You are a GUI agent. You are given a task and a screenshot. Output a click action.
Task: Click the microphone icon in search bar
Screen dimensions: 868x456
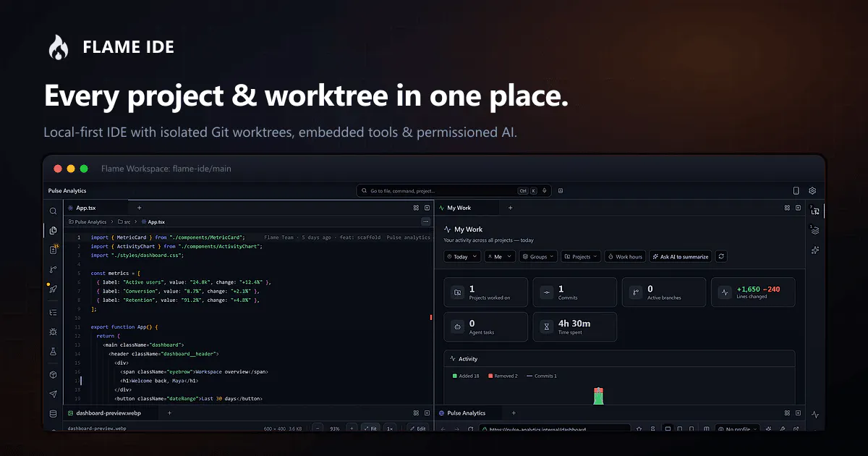[x=544, y=191]
